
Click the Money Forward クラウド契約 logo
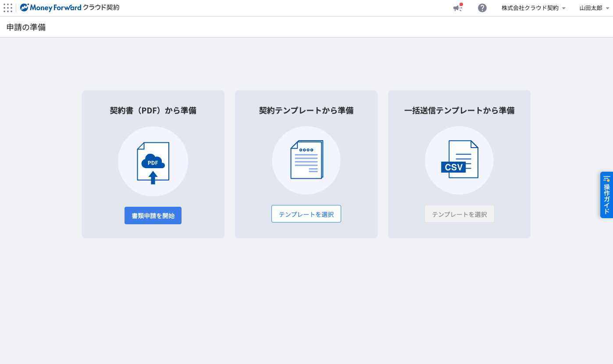click(x=70, y=7)
